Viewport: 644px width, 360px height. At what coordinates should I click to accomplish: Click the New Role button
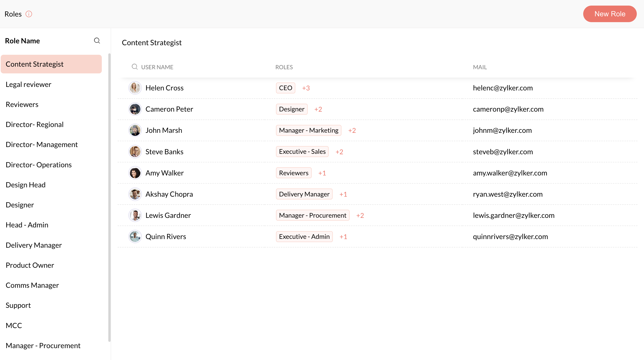pyautogui.click(x=610, y=14)
